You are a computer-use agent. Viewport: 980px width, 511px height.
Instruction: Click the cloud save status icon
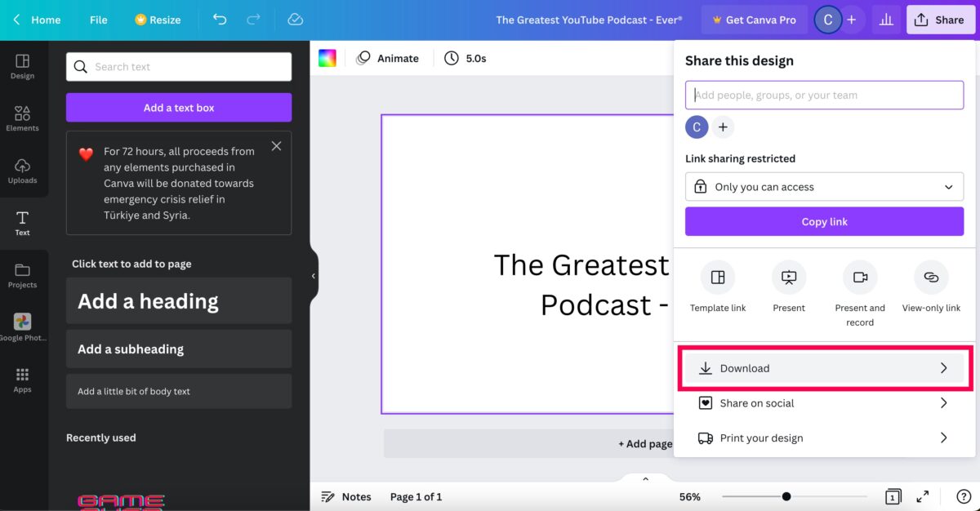pyautogui.click(x=296, y=20)
